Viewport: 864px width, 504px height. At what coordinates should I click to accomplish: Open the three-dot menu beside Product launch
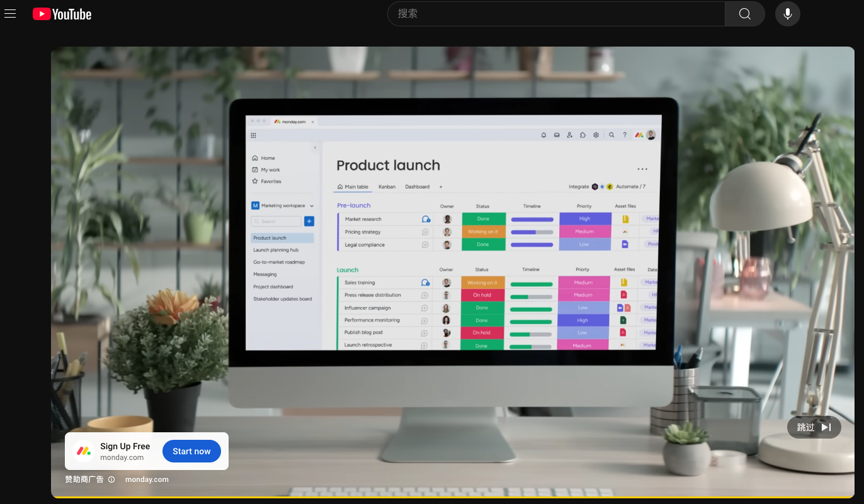click(642, 169)
